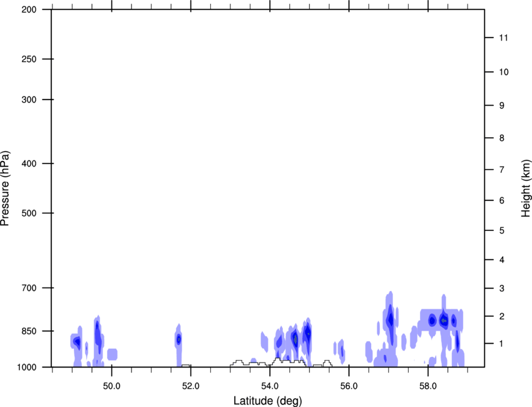532x407 pixels.
Task: Pick the 3 km height label
Action: coord(502,288)
